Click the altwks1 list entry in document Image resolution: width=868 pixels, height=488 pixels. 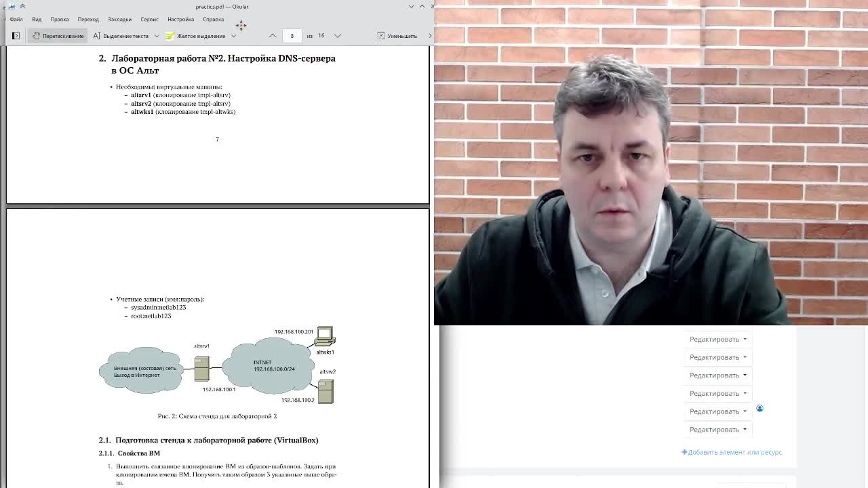tap(183, 112)
